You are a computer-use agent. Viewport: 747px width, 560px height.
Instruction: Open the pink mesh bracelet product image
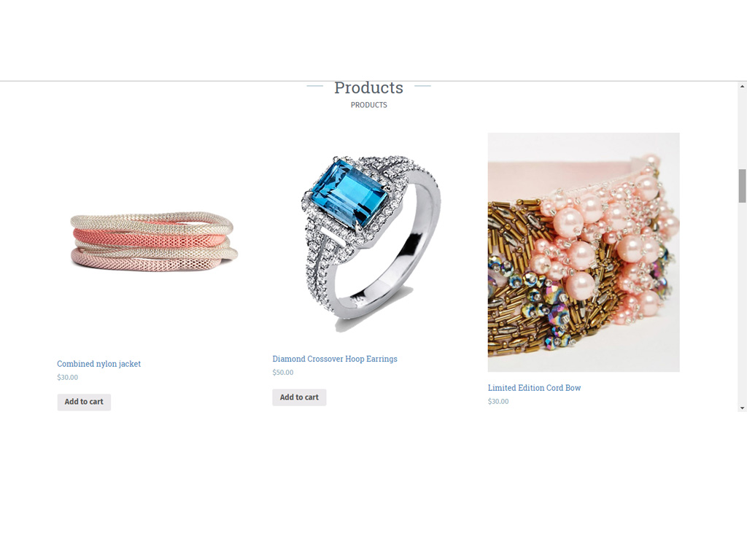pyautogui.click(x=152, y=242)
